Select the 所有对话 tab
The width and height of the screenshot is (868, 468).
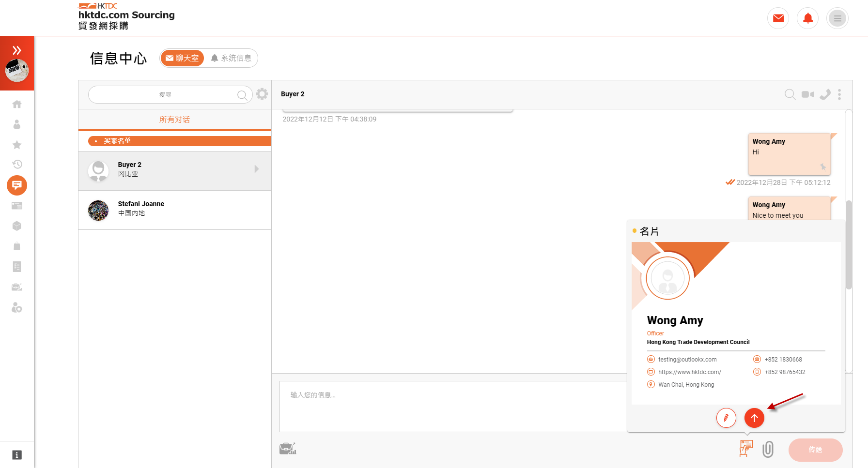(x=174, y=120)
